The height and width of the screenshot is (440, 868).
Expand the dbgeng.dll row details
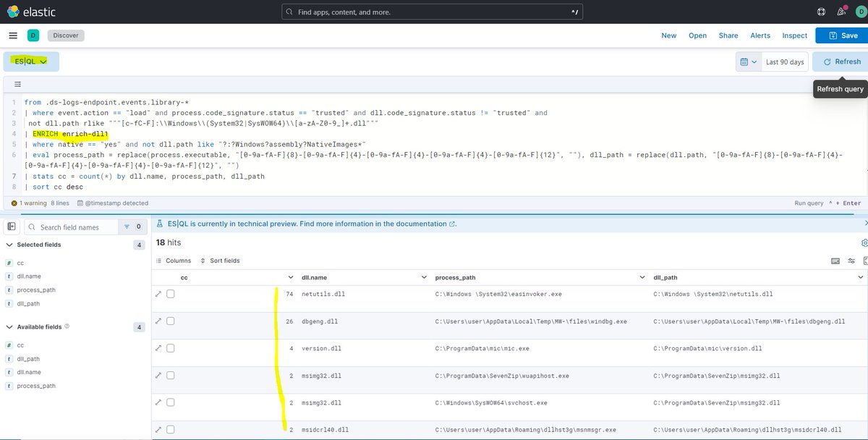point(158,321)
